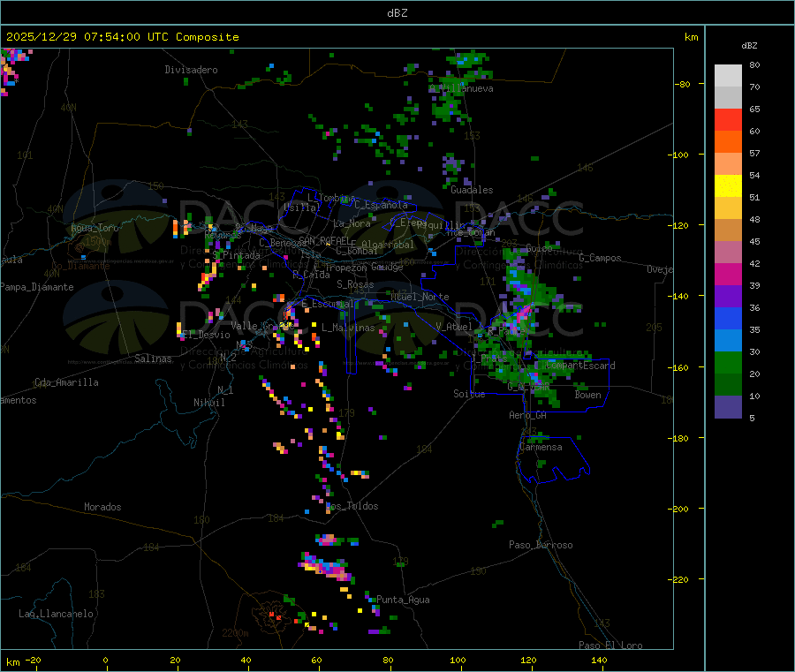Select the light gray top legend swatch
This screenshot has width=795, height=672.
[728, 75]
